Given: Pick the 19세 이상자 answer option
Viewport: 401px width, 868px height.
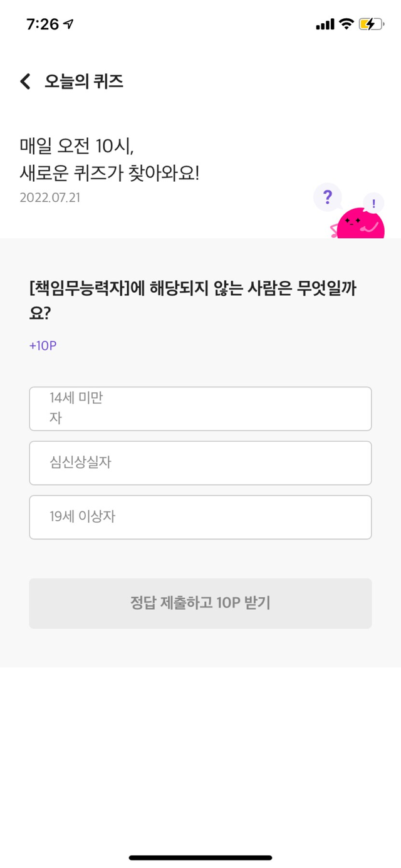Looking at the screenshot, I should [200, 517].
